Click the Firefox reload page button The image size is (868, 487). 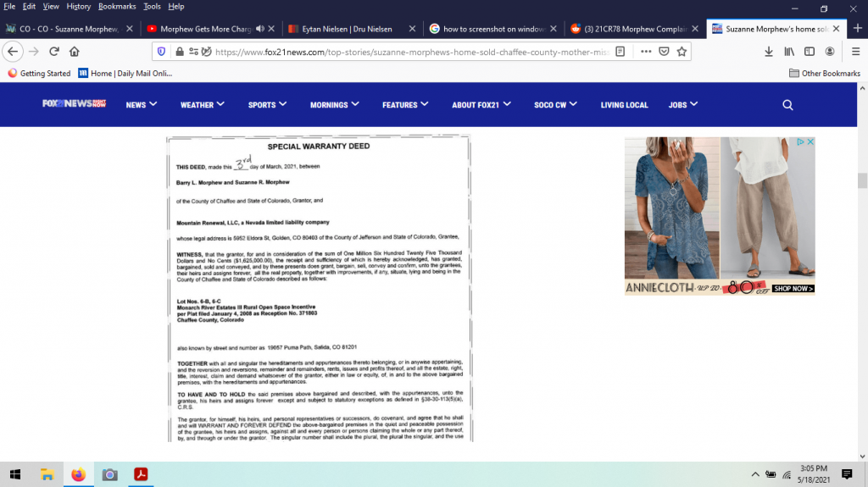pos(53,51)
